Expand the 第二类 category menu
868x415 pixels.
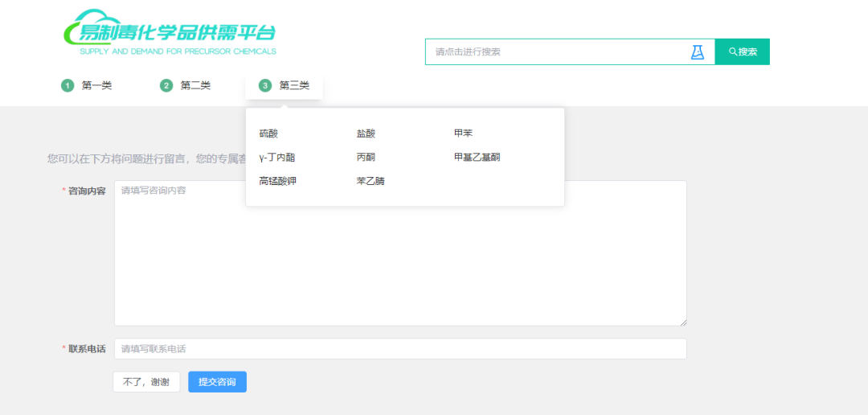pyautogui.click(x=195, y=86)
